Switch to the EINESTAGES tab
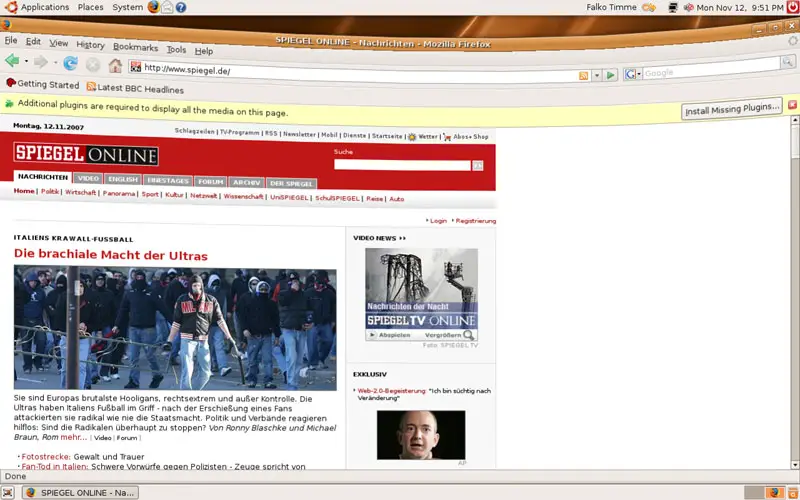Viewport: 800px width, 500px height. [x=168, y=181]
